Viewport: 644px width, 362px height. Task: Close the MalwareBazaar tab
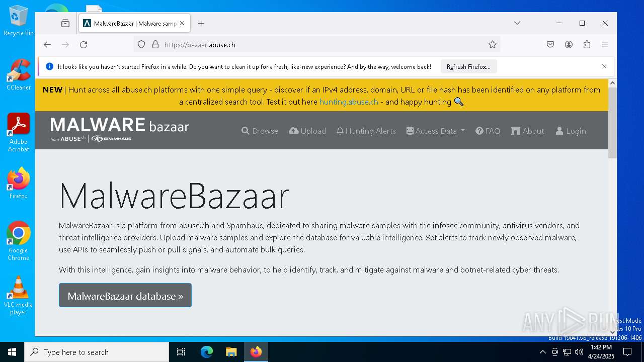(182, 23)
